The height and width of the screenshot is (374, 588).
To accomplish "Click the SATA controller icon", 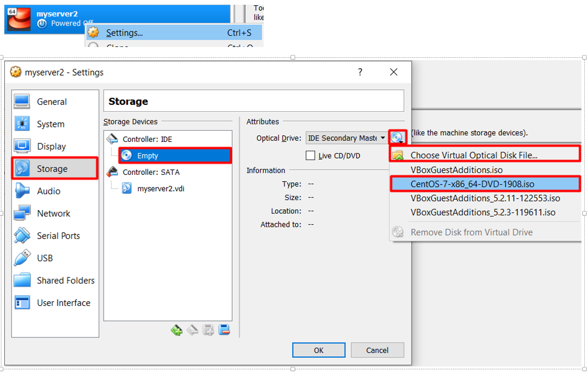I will (112, 172).
